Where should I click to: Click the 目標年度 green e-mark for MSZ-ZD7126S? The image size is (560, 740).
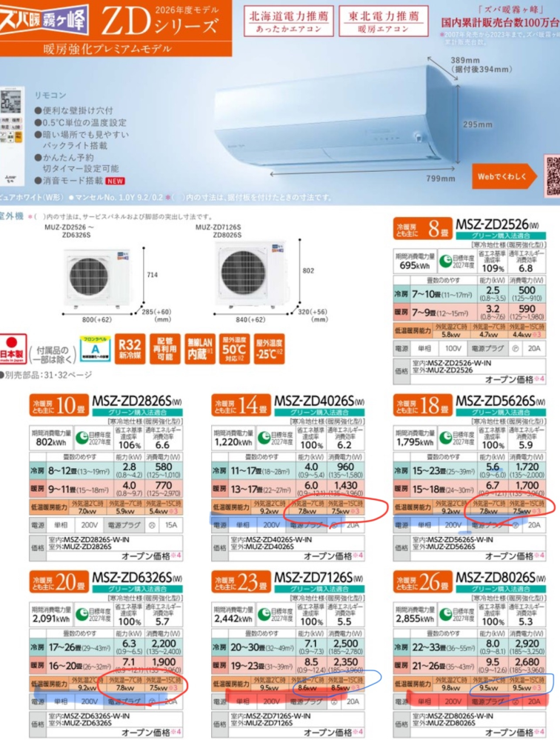click(264, 615)
